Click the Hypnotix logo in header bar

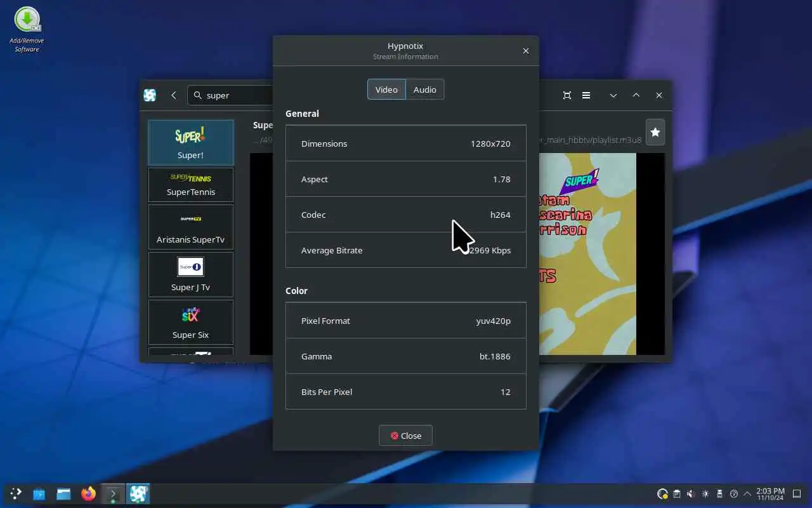(x=150, y=95)
